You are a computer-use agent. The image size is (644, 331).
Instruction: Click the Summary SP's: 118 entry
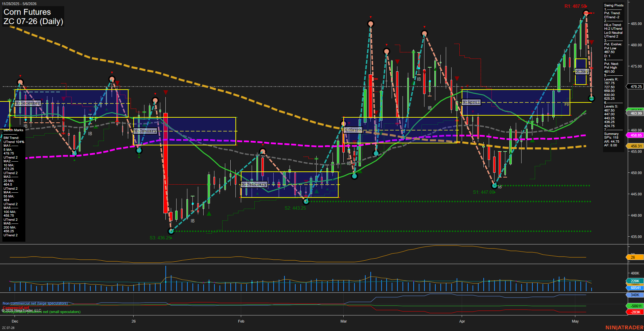tap(612, 136)
